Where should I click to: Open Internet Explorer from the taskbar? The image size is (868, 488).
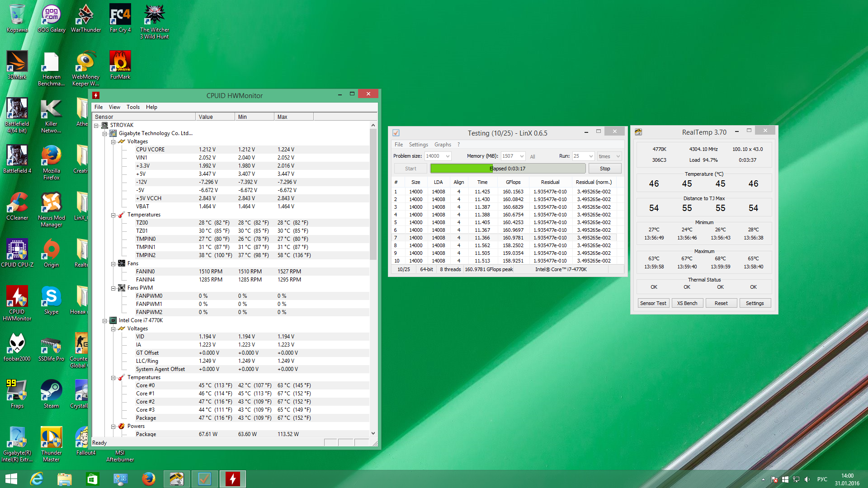tap(37, 479)
